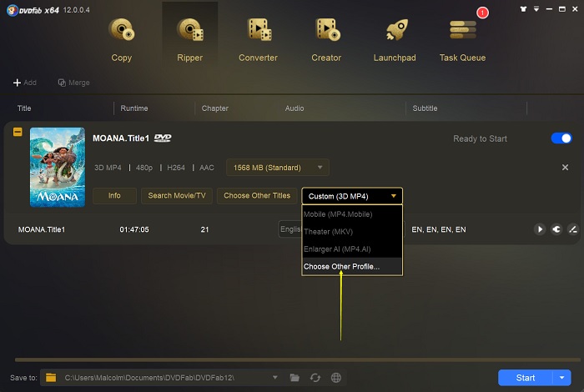This screenshot has height=392, width=584.
Task: Select Theater (MKV) profile
Action: (x=352, y=232)
